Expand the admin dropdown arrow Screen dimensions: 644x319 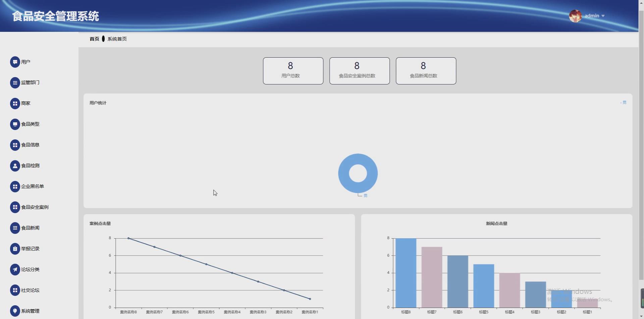point(603,16)
